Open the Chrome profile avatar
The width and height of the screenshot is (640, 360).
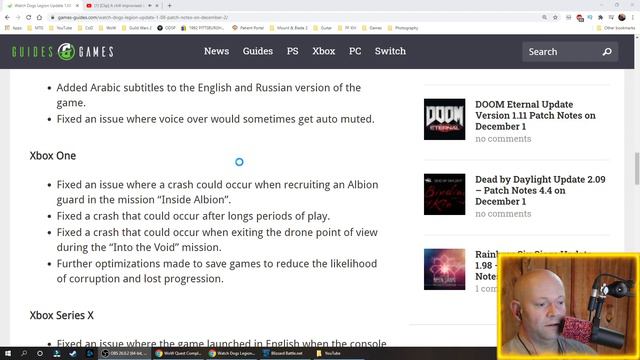(x=622, y=18)
